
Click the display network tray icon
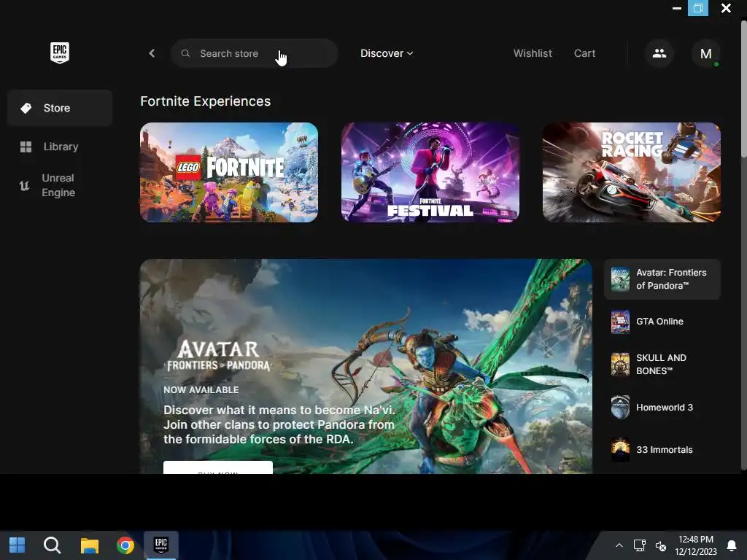(x=639, y=545)
